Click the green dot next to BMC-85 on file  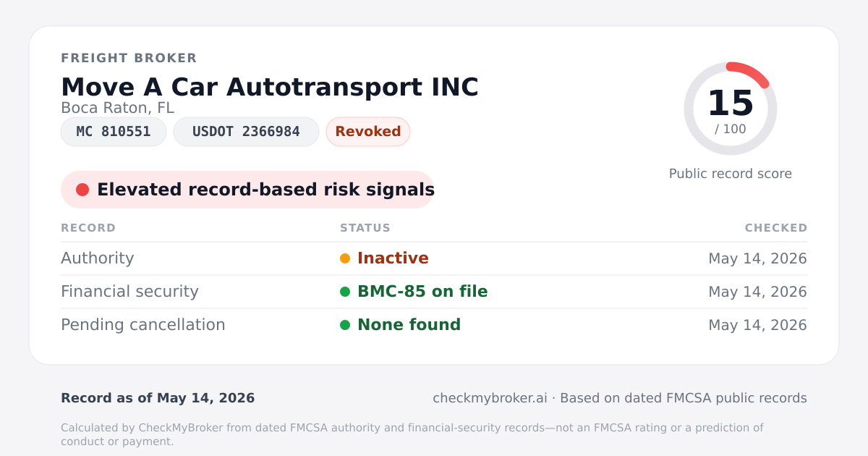[x=345, y=292]
